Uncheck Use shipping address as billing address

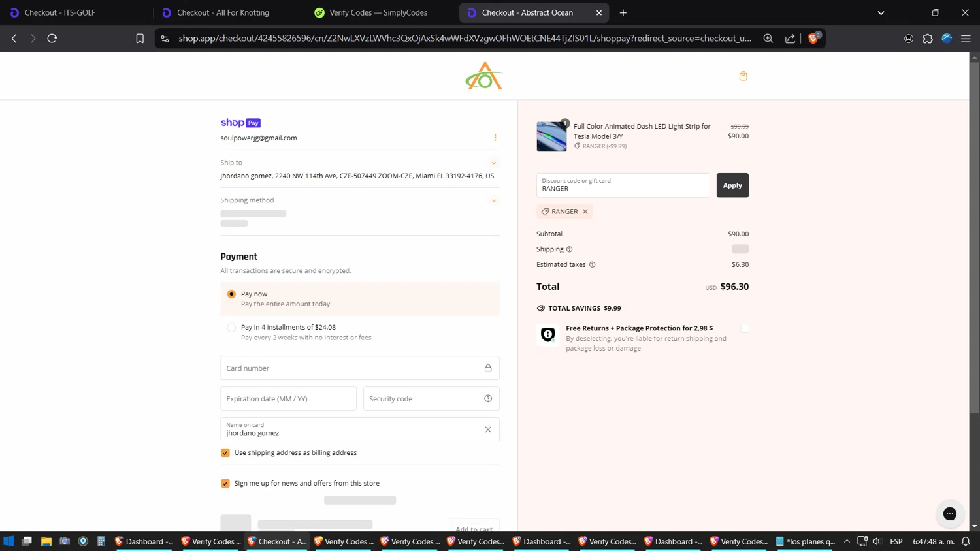click(225, 453)
